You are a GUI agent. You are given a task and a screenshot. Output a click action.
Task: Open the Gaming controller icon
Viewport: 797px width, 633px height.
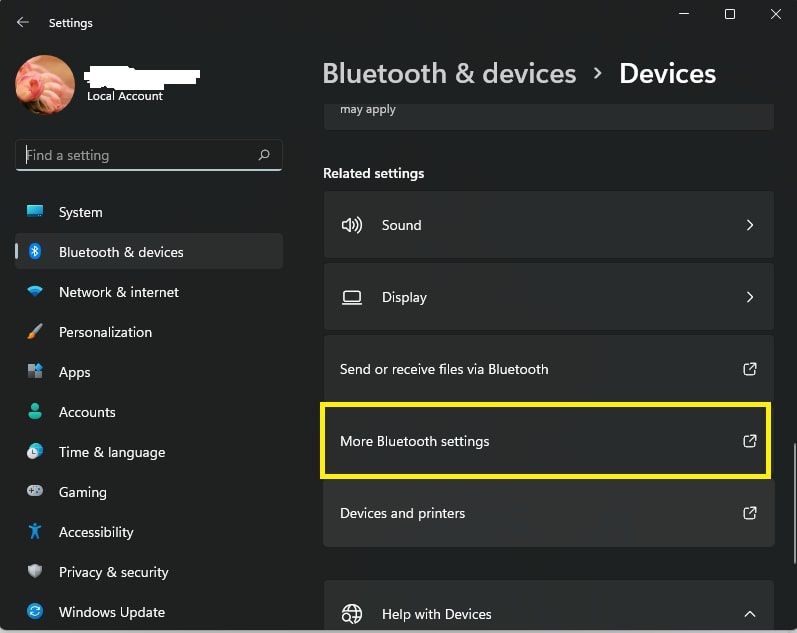click(x=35, y=491)
